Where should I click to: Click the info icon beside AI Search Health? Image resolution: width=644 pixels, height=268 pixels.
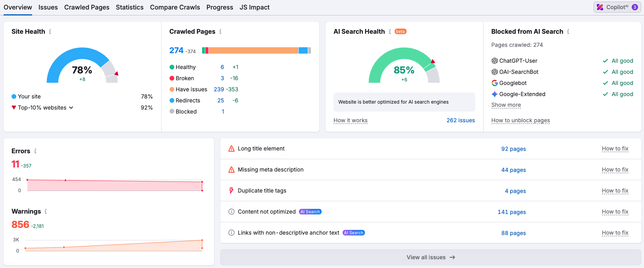pyautogui.click(x=390, y=31)
